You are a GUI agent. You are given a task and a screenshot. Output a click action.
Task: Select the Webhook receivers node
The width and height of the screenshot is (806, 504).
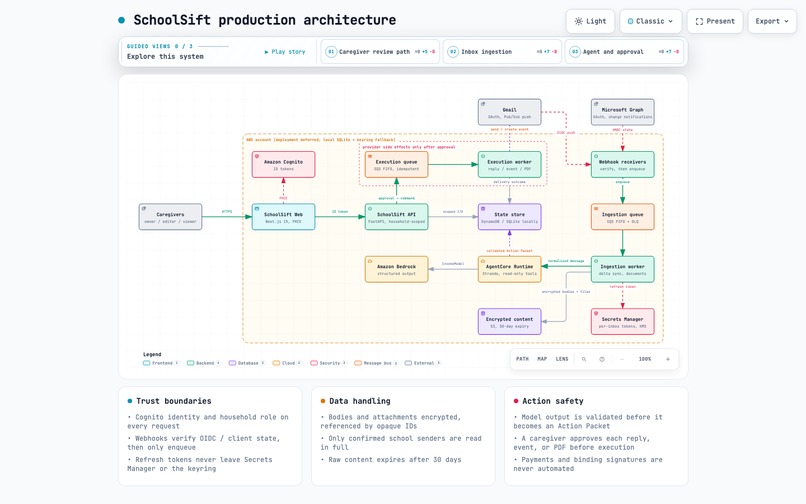622,165
